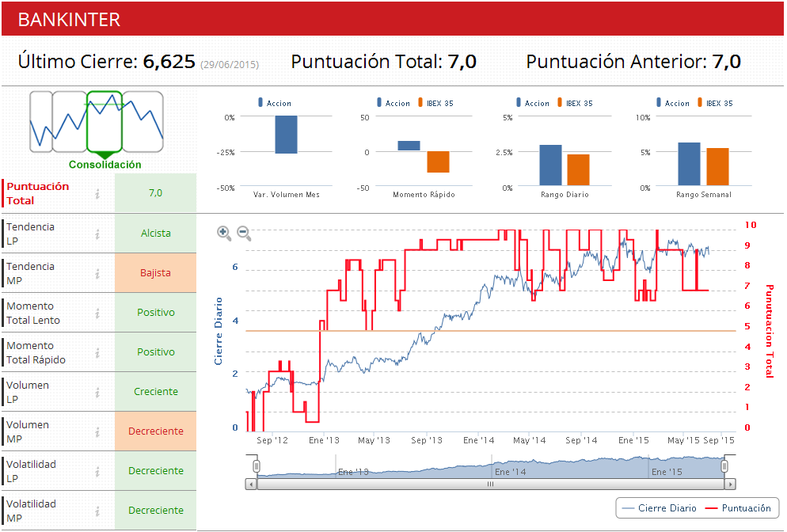787x532 pixels.
Task: Click the left range handle of navigator
Action: 257,466
